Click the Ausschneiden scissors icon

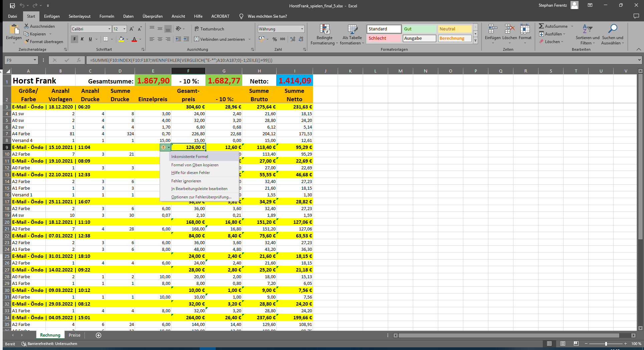point(26,26)
